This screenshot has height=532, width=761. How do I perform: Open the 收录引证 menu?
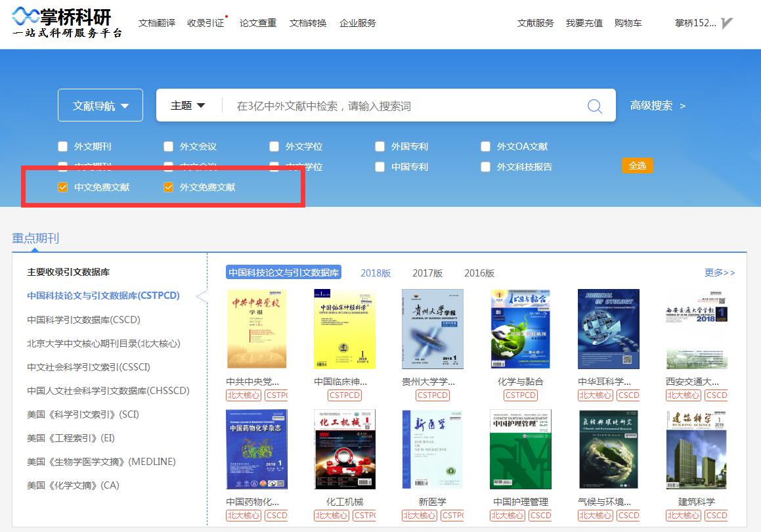(x=206, y=23)
